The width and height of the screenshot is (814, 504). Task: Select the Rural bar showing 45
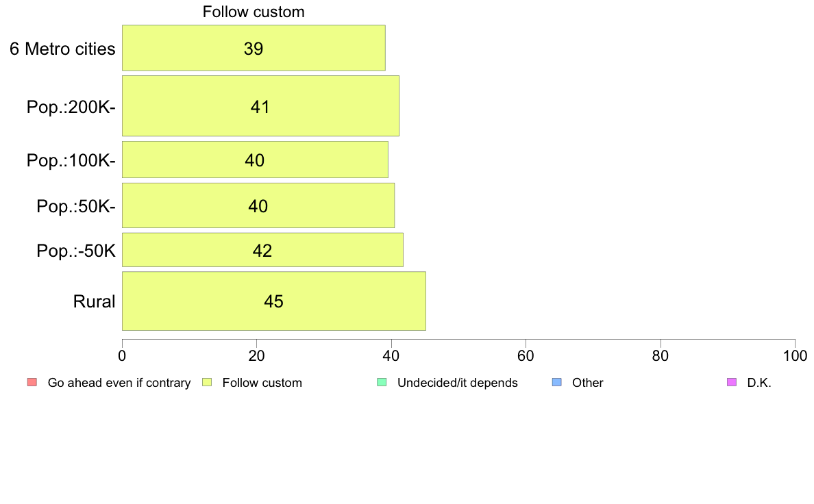(x=274, y=301)
